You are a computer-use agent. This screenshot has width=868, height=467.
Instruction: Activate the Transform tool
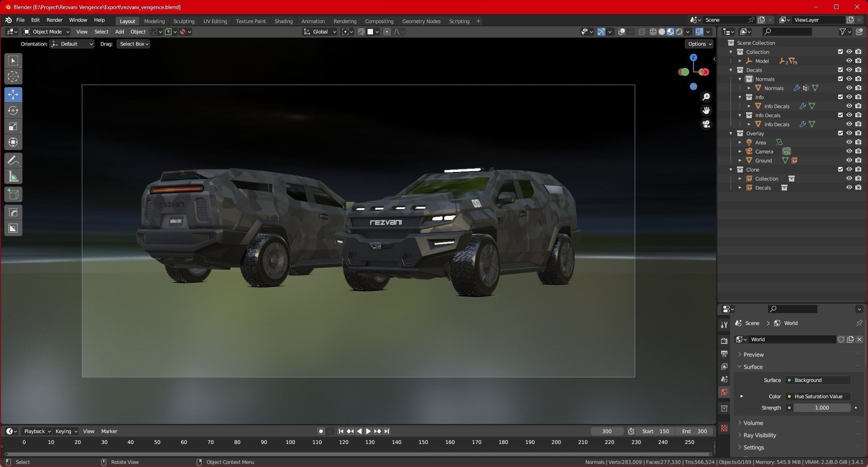point(13,142)
